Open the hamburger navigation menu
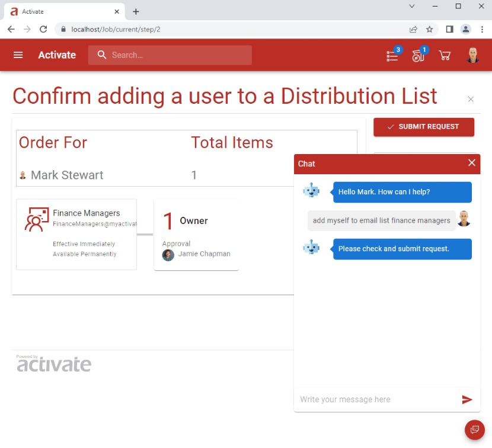 click(18, 55)
